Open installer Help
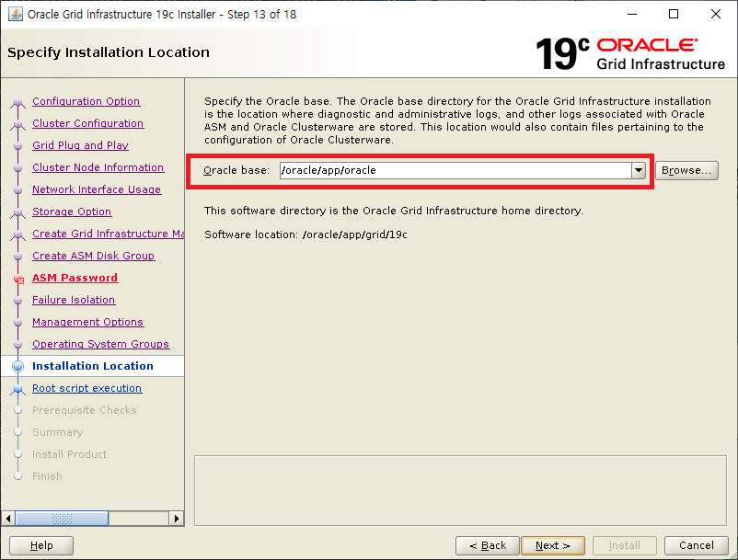738x560 pixels. click(x=41, y=545)
